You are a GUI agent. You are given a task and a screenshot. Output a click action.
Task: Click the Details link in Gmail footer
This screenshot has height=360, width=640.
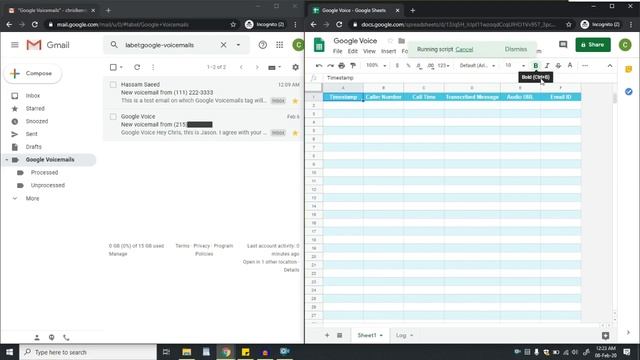291,270
